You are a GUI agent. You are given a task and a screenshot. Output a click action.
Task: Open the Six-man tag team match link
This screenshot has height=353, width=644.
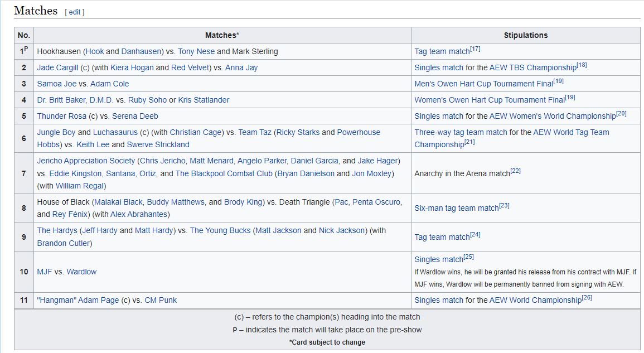[456, 208]
